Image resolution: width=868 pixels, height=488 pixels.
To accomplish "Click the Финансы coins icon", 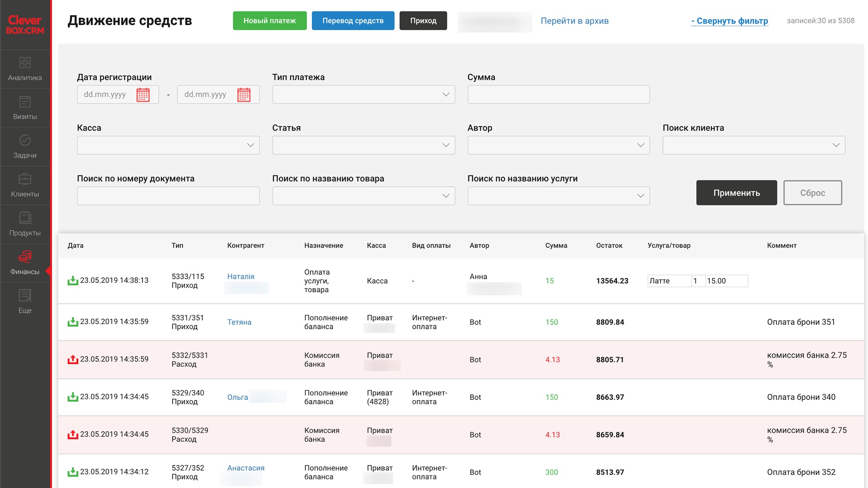I will click(25, 256).
